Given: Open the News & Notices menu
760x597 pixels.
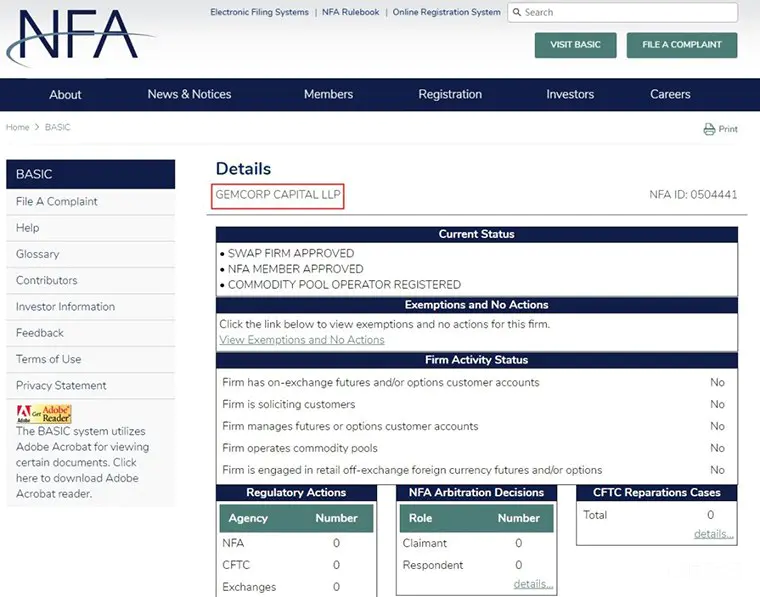Looking at the screenshot, I should point(189,94).
